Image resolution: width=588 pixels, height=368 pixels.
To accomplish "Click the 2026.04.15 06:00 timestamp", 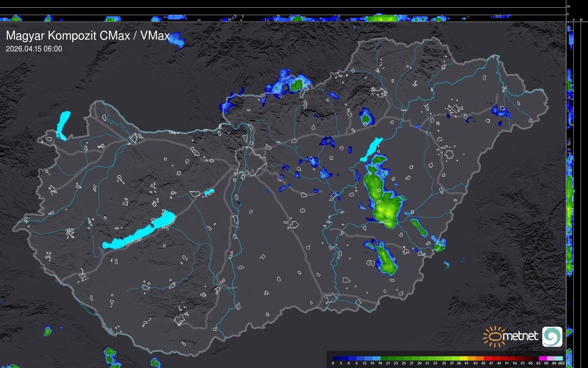I will click(34, 49).
